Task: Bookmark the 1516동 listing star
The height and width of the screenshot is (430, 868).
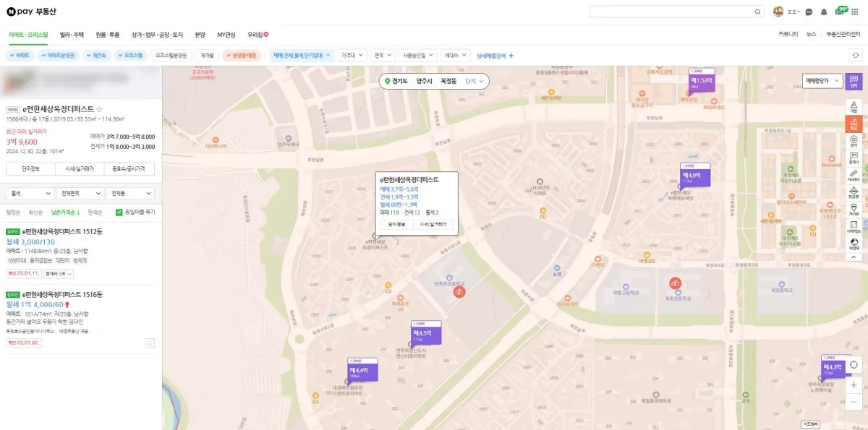Action: [150, 343]
